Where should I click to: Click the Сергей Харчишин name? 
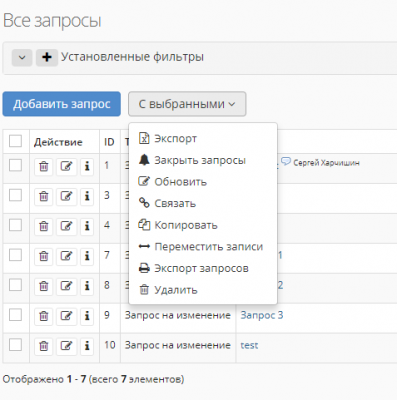point(326,163)
